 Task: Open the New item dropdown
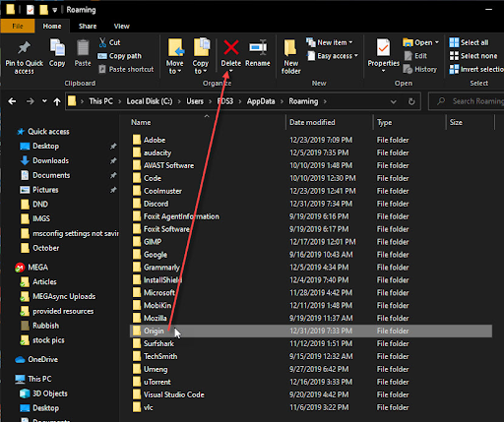click(x=330, y=42)
